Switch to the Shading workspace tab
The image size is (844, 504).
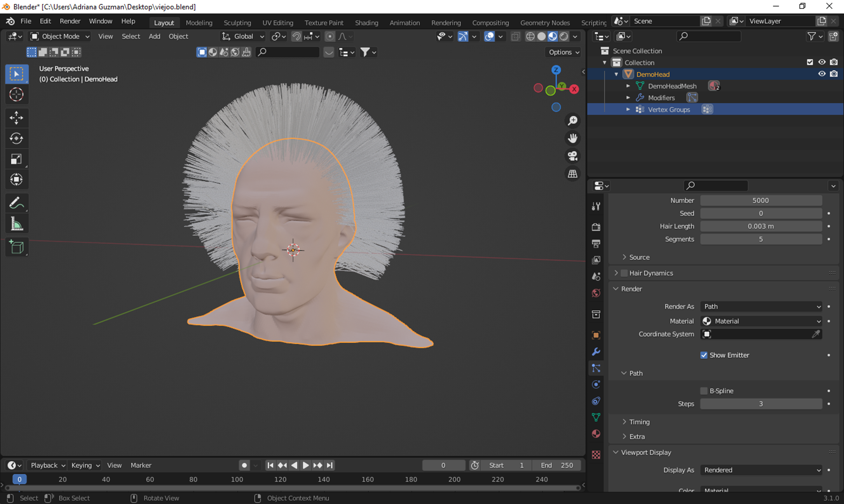tap(367, 23)
